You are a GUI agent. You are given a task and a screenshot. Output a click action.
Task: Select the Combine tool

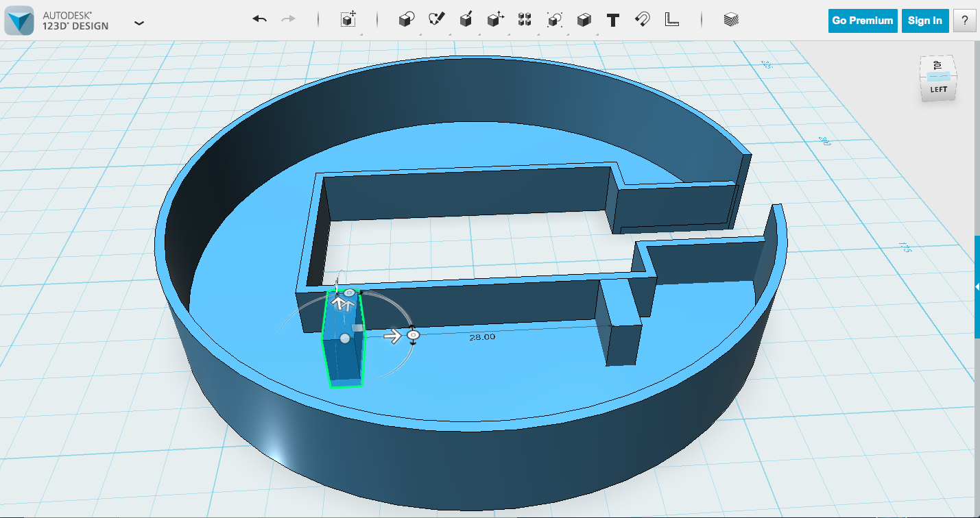(x=582, y=20)
